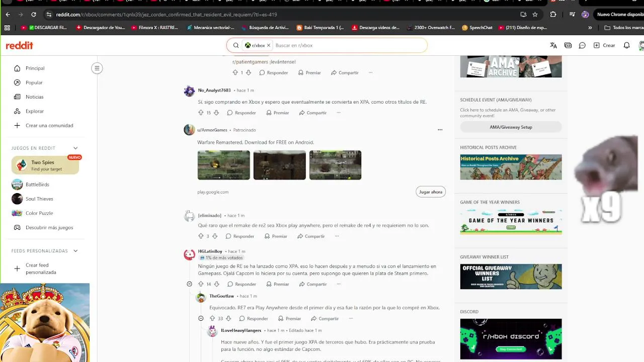Viewport: 644px width, 362px height.
Task: Click the Crear post button
Action: [604, 45]
